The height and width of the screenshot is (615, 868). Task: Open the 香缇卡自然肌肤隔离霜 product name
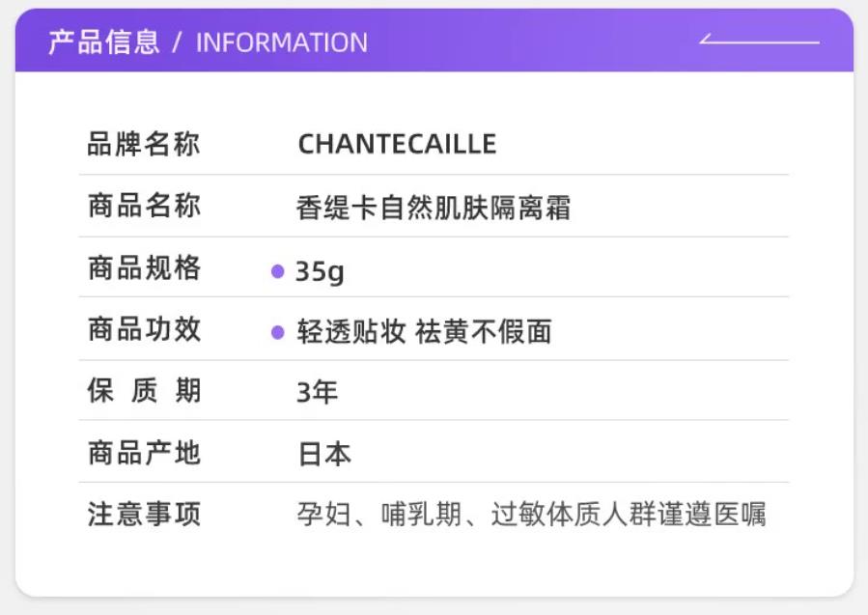coord(434,208)
